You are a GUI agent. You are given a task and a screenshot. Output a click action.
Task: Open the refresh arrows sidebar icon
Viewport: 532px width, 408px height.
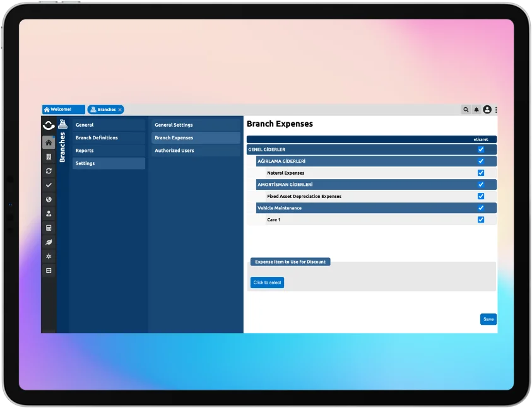pos(49,171)
